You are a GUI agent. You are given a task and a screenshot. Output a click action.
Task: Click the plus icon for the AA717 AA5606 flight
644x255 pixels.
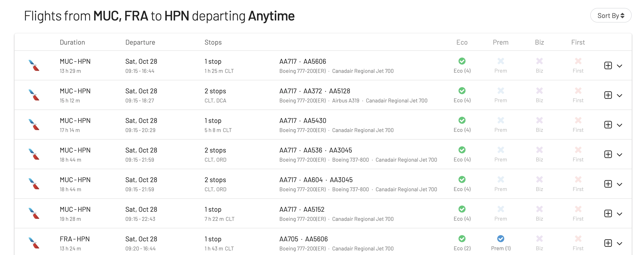(x=608, y=66)
